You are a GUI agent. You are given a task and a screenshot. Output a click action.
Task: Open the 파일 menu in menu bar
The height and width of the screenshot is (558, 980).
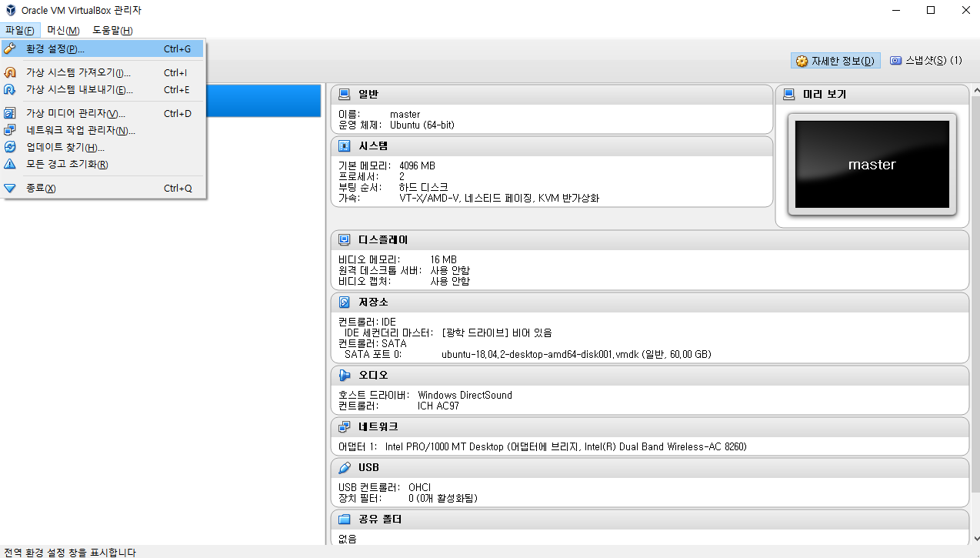[x=20, y=30]
